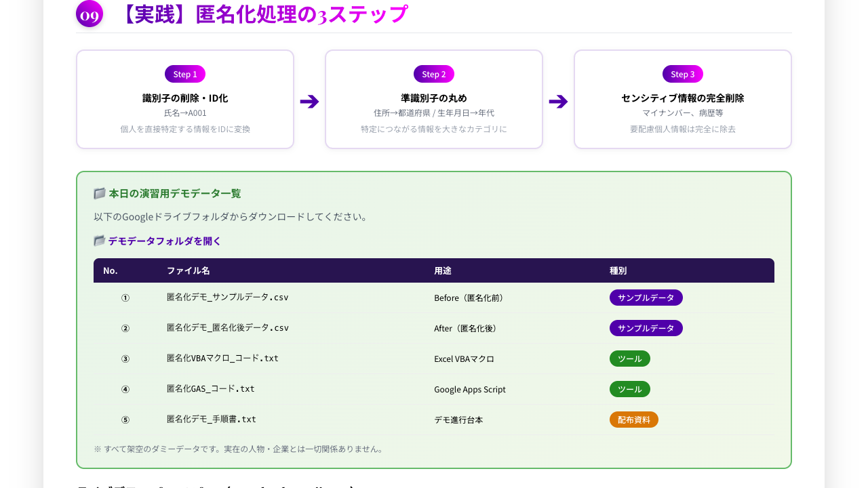Click the Step 1 pill badge

[x=185, y=74]
